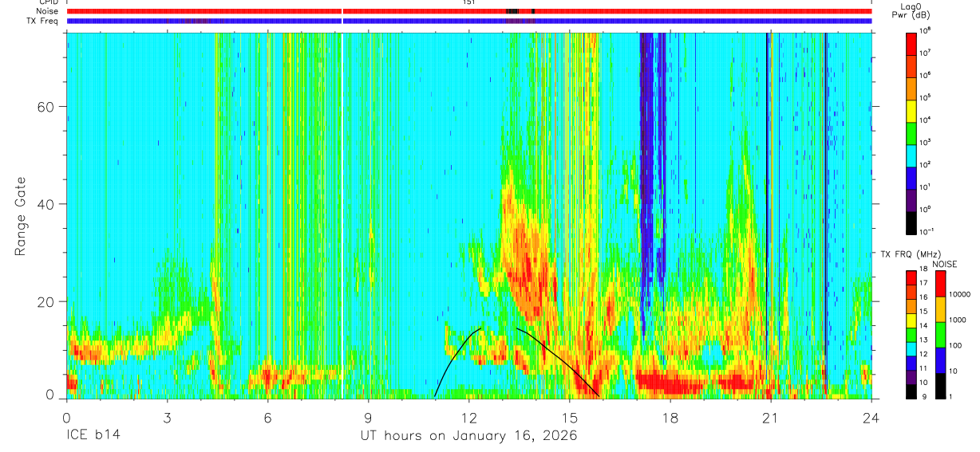Click the red segment of the NOISE colorbar
Image resolution: width=980 pixels, height=452 pixels.
939,284
